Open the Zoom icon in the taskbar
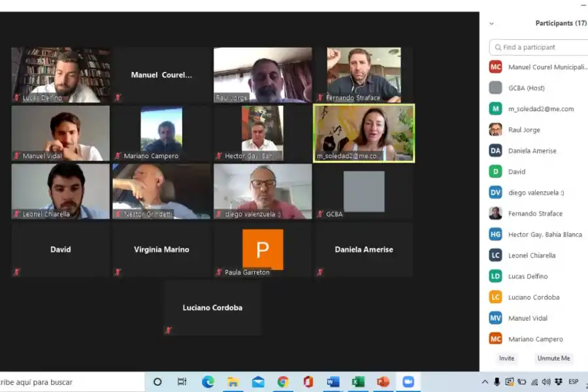The image size is (588, 392). [x=408, y=382]
